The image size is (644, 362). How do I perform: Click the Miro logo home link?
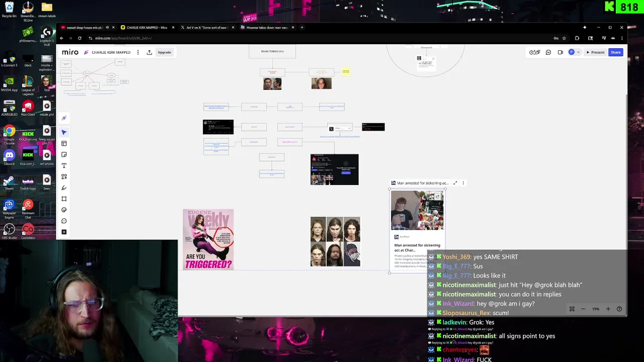point(70,52)
